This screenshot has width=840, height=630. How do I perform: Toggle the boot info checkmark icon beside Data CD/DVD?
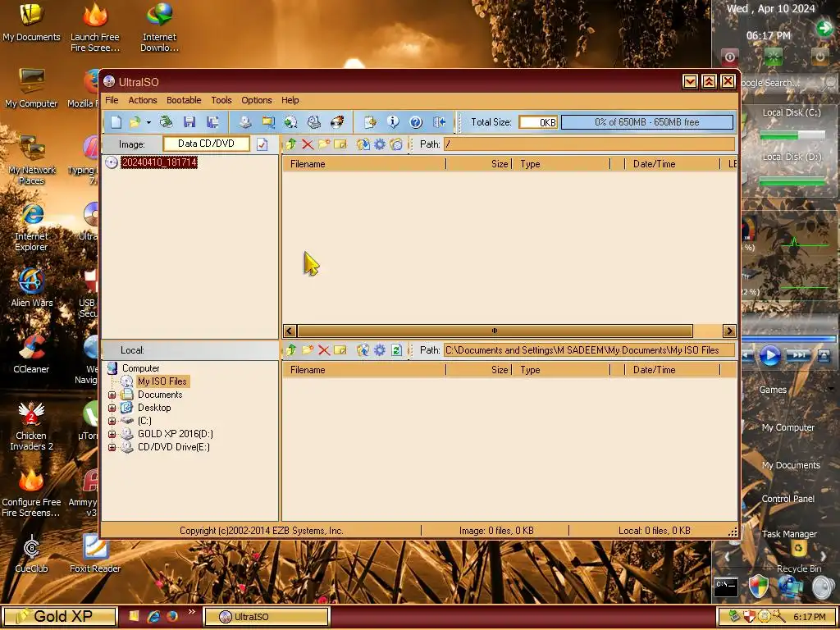262,144
